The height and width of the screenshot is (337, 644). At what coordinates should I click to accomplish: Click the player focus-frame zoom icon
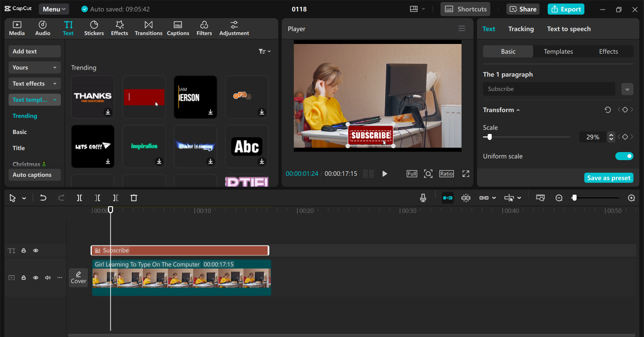coord(428,174)
